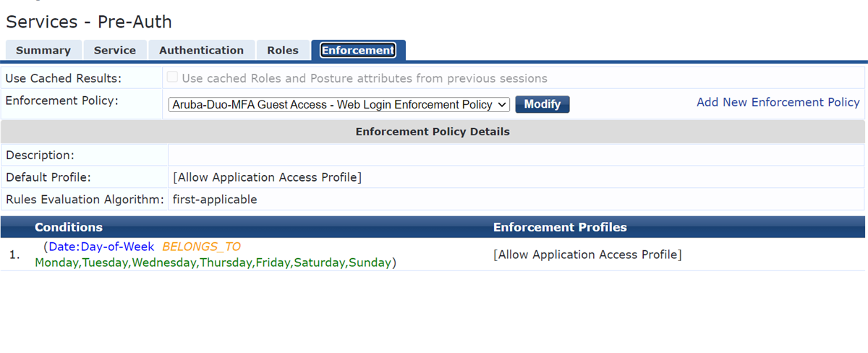
Task: Go to the Authentication tab
Action: 201,51
